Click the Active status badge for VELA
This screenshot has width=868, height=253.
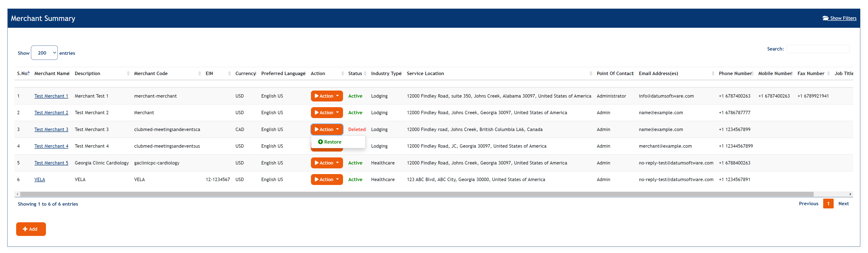354,179
